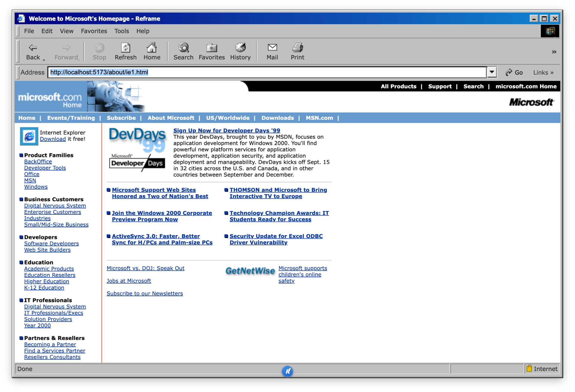Viewport: 575px width, 392px height.
Task: Click microsoft.com Home in top black bar
Action: 526,87
